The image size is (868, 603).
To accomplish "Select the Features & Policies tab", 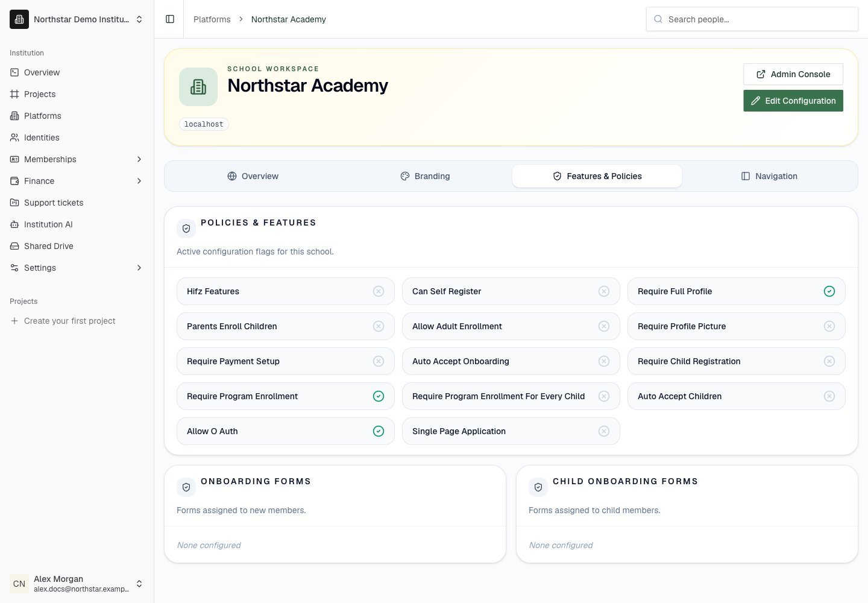I will click(597, 176).
